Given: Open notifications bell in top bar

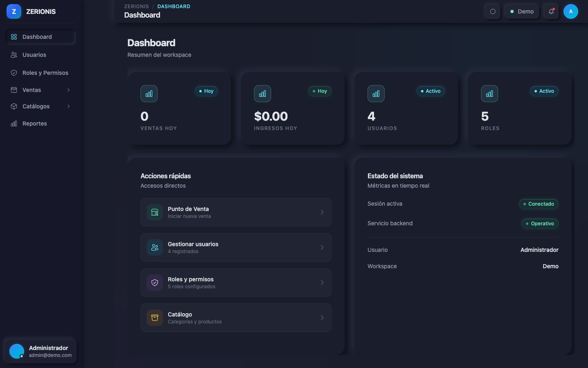Looking at the screenshot, I should point(551,11).
